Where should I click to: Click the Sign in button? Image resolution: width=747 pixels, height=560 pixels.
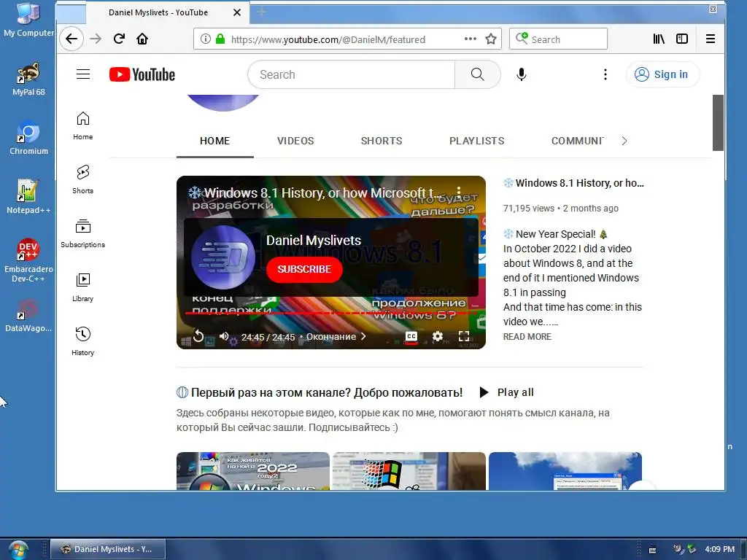pos(662,74)
